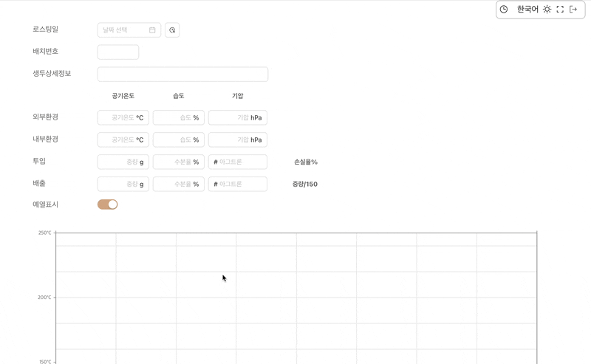Click 내부환경 기압 hPa field
591x364 pixels.
click(x=238, y=140)
